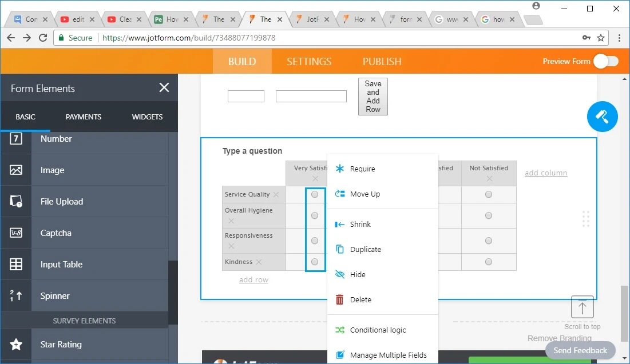Click the Save and Add Row button
The width and height of the screenshot is (630, 364).
coord(373,96)
